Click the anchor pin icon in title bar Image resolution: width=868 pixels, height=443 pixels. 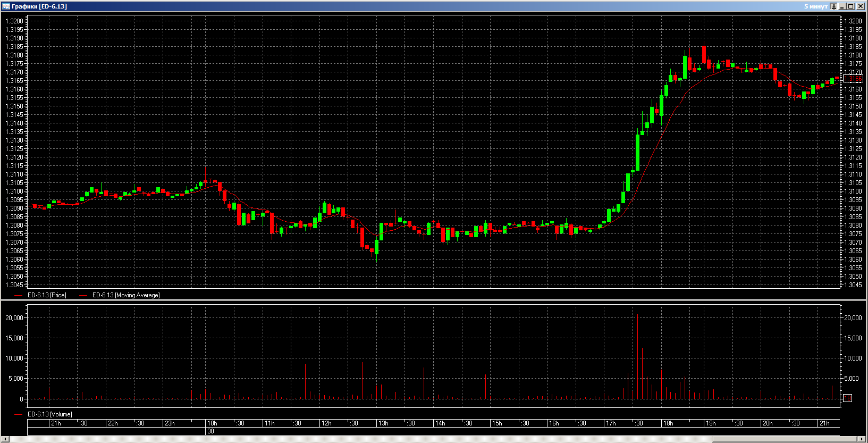tap(833, 6)
